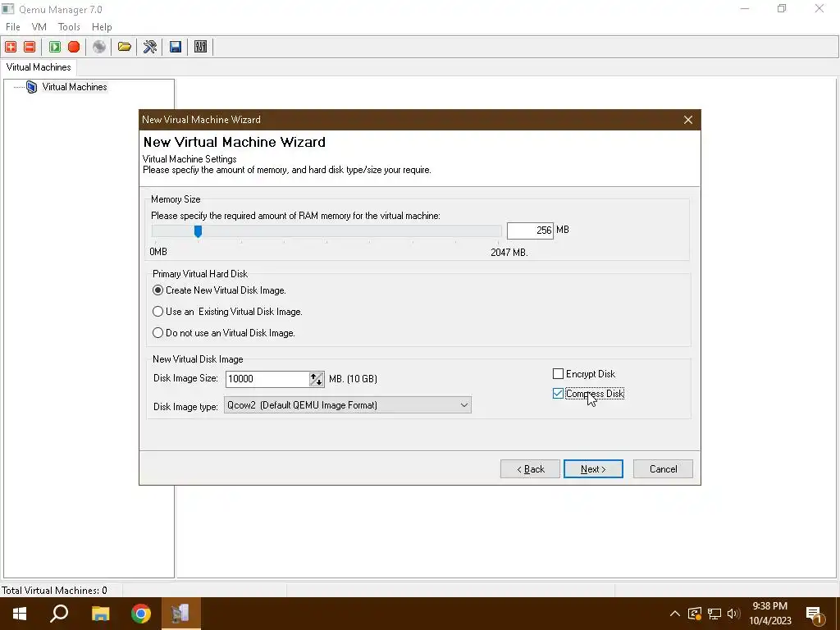Click the Disk Image Size field

(267, 379)
